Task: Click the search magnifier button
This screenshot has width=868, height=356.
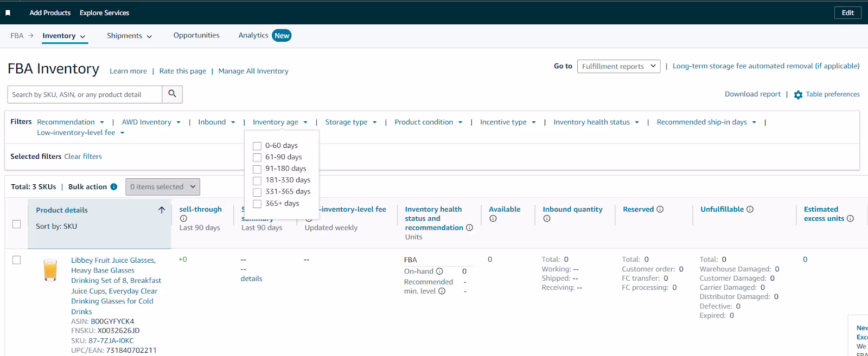Action: (x=172, y=94)
